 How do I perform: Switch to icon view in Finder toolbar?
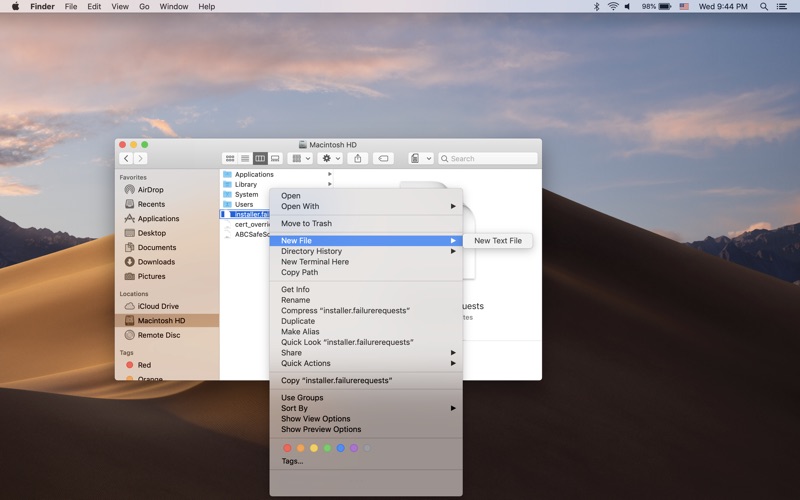(230, 159)
